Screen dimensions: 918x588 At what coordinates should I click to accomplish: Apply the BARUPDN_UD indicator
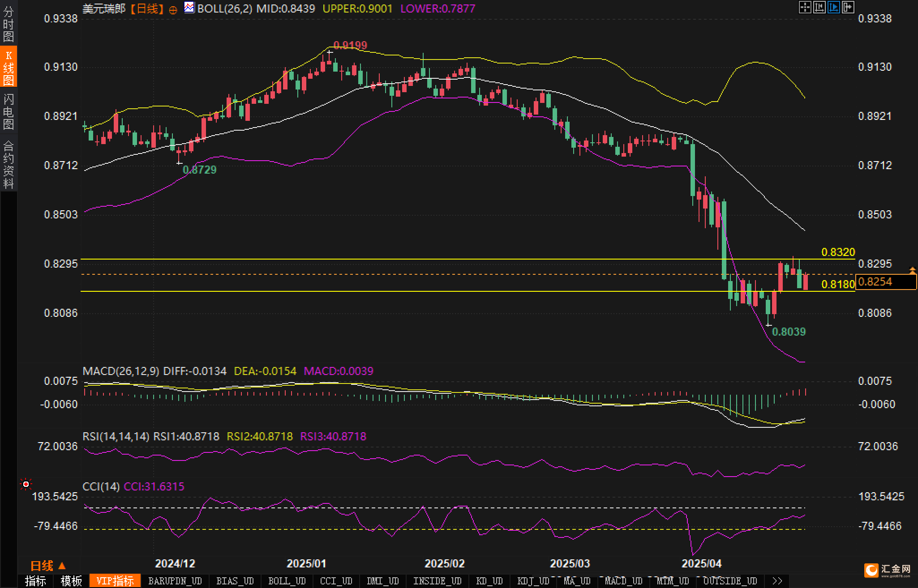tap(175, 581)
